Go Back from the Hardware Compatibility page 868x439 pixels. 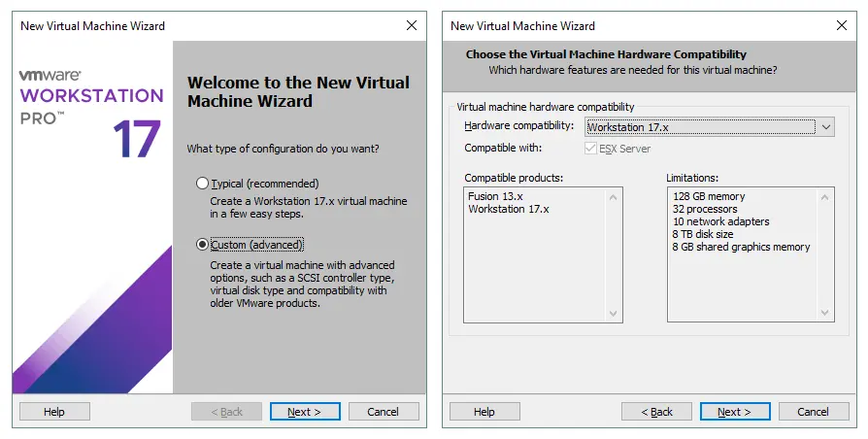click(x=656, y=412)
